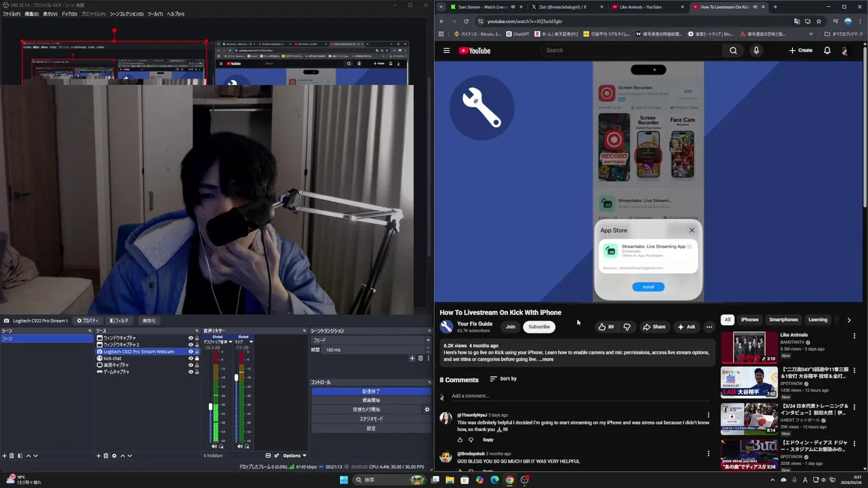The height and width of the screenshot is (488, 868).
Task: Toggle lock on kick chat source
Action: tap(197, 358)
